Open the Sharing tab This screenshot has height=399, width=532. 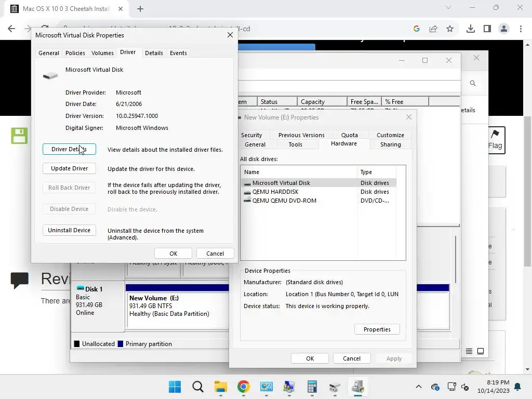coord(391,144)
